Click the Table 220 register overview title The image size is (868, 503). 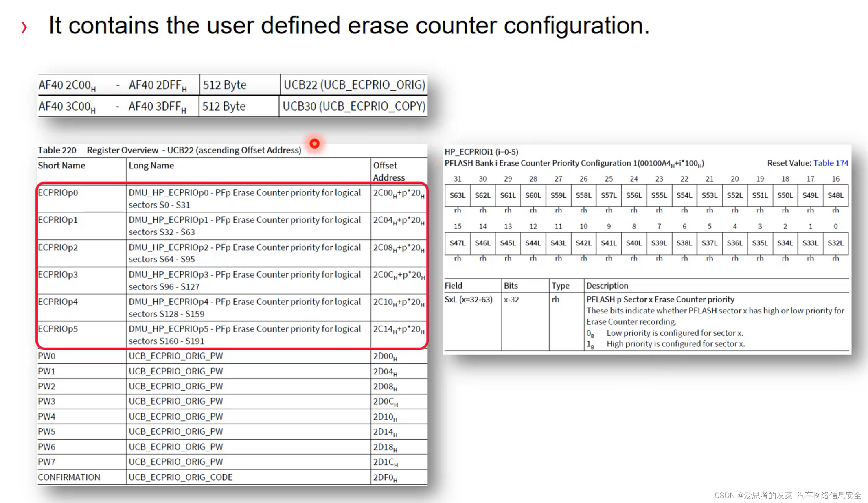(x=169, y=150)
